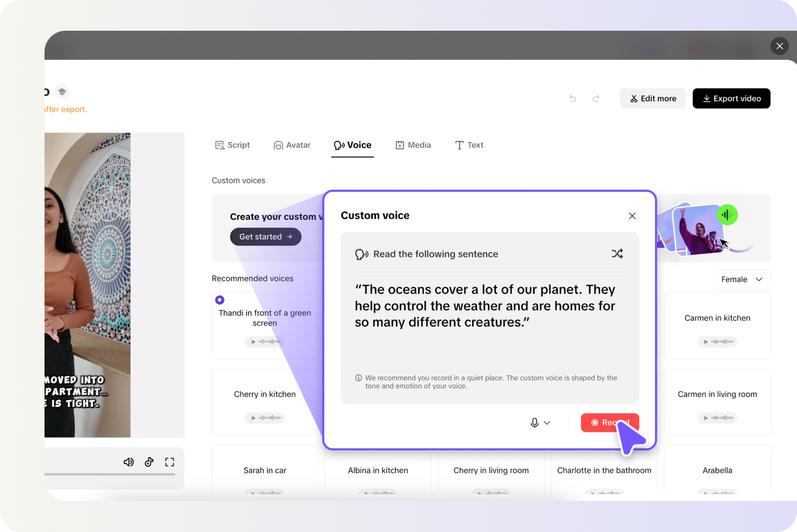797x532 pixels.
Task: Open the Media tab
Action: (x=413, y=145)
